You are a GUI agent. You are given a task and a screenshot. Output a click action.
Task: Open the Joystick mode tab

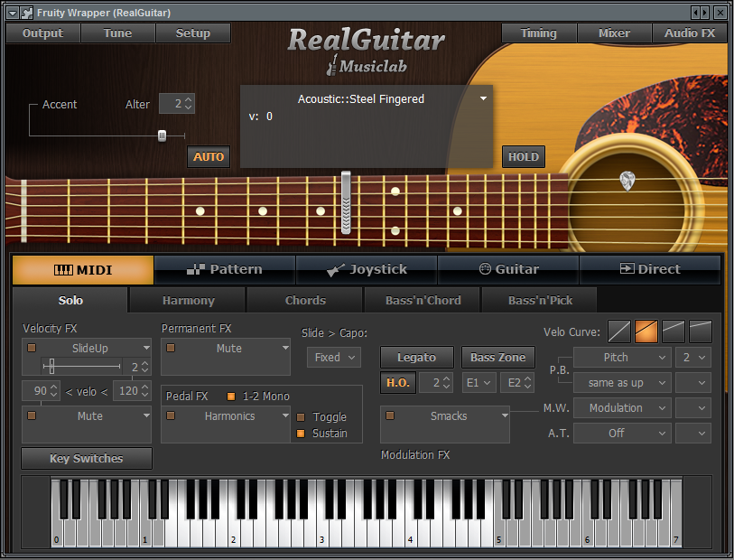(x=367, y=269)
